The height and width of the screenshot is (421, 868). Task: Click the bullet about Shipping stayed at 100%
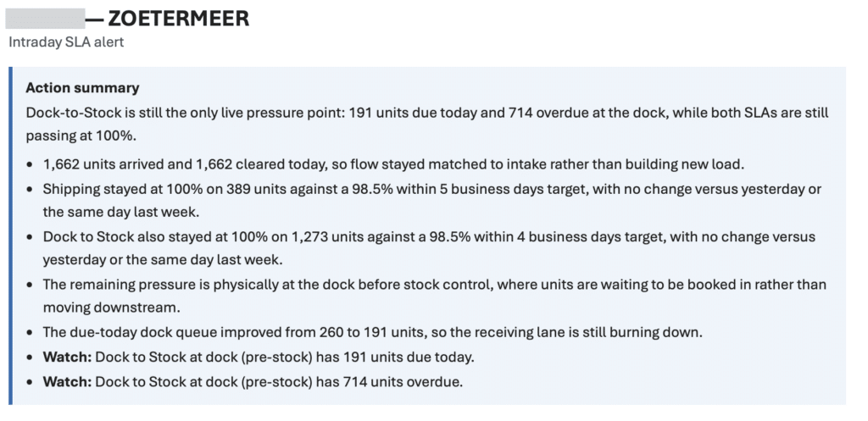432,201
